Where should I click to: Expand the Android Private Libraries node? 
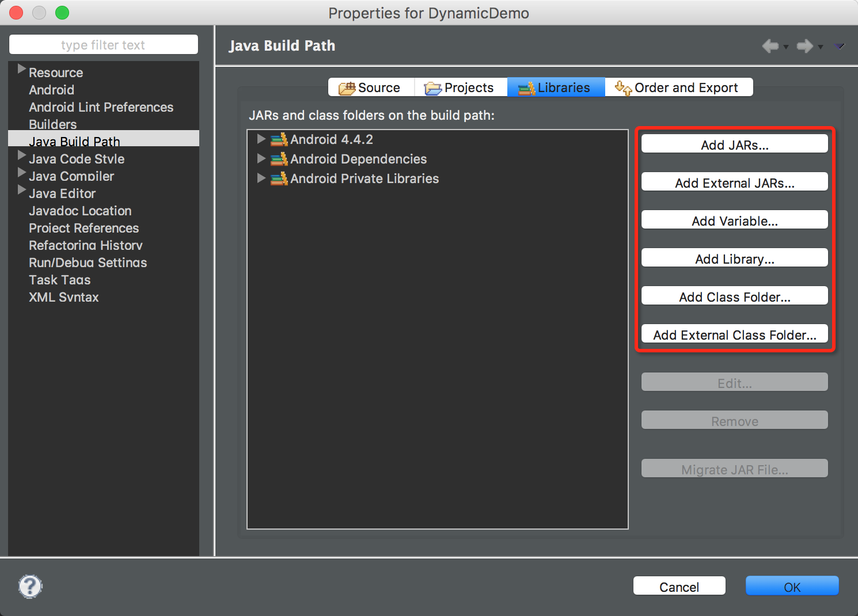(261, 178)
